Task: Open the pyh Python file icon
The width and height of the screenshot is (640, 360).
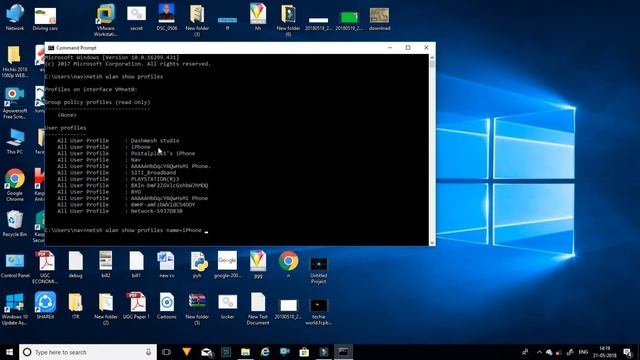Action: (198, 264)
